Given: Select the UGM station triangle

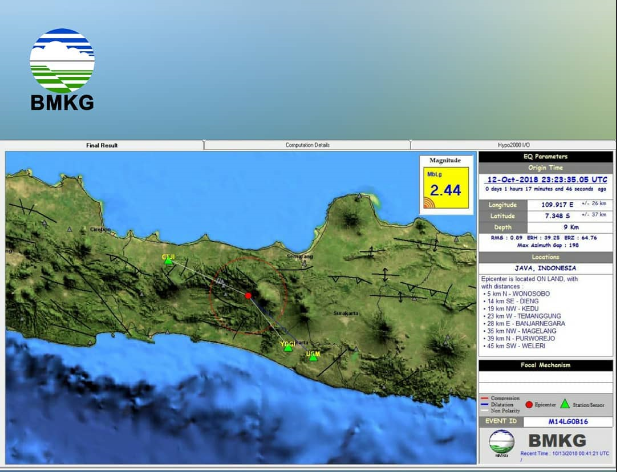Looking at the screenshot, I should click(313, 357).
